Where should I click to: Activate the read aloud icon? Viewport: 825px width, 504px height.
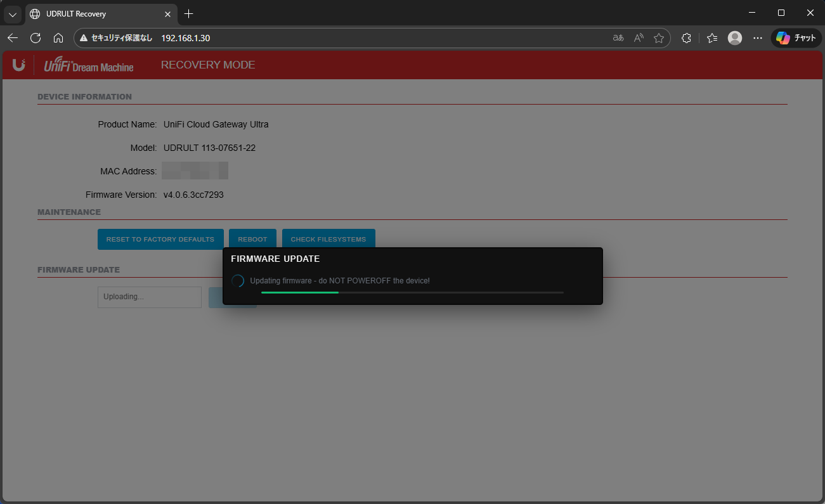coord(639,38)
